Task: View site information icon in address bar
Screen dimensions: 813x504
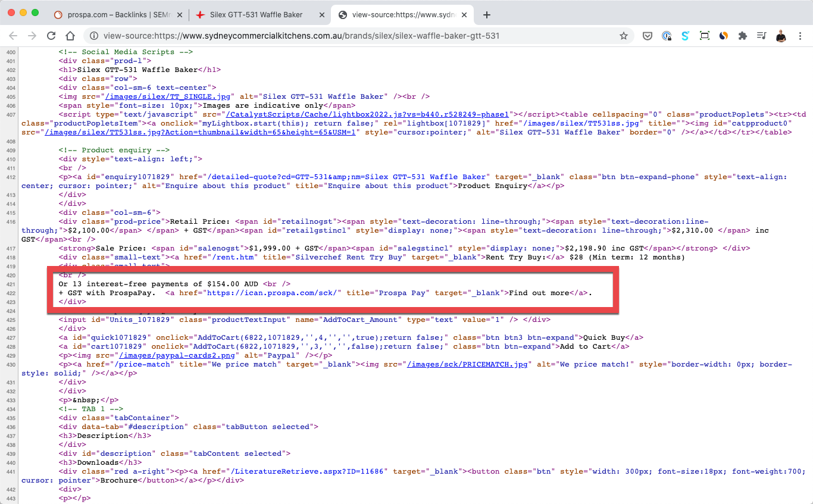Action: coord(95,36)
